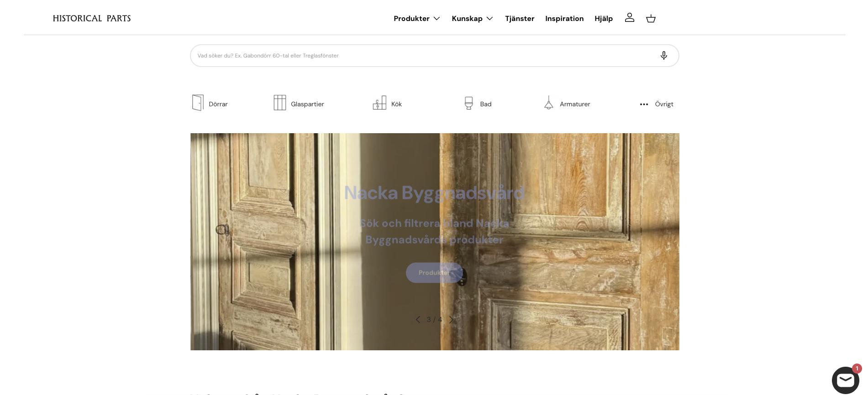Open the Kök category link
The image size is (868, 395).
[x=396, y=104]
